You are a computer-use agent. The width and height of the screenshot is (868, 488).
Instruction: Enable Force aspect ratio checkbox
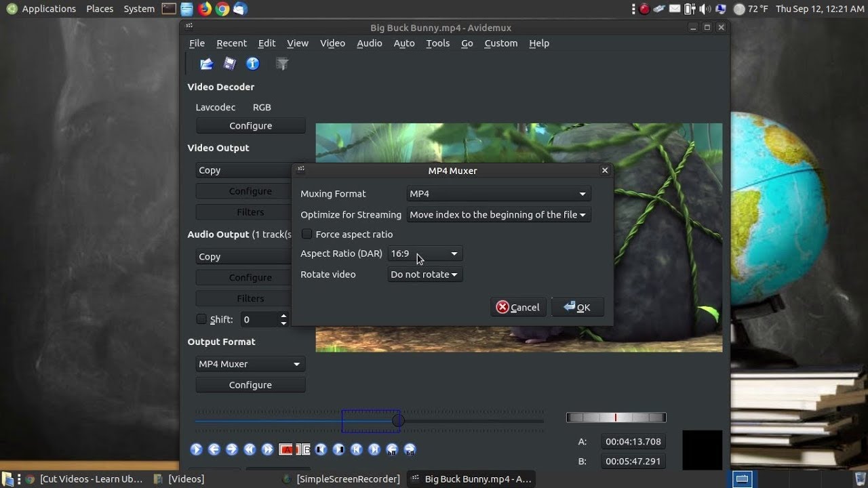point(307,234)
